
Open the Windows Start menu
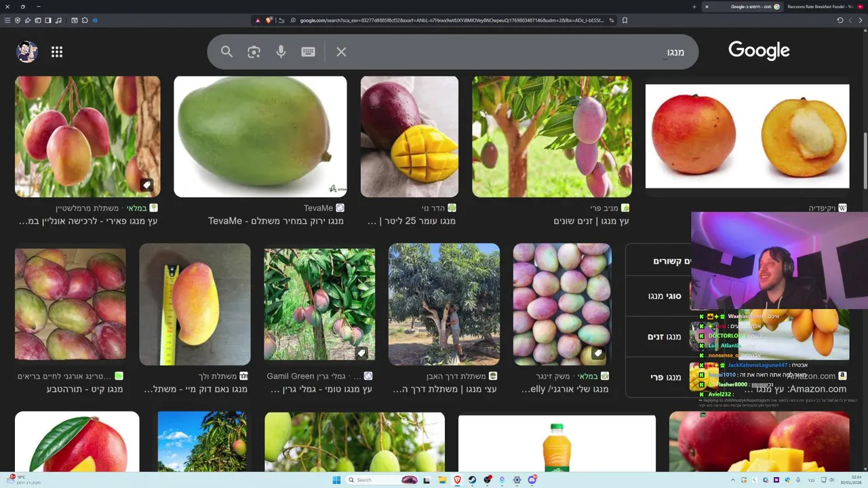(336, 480)
